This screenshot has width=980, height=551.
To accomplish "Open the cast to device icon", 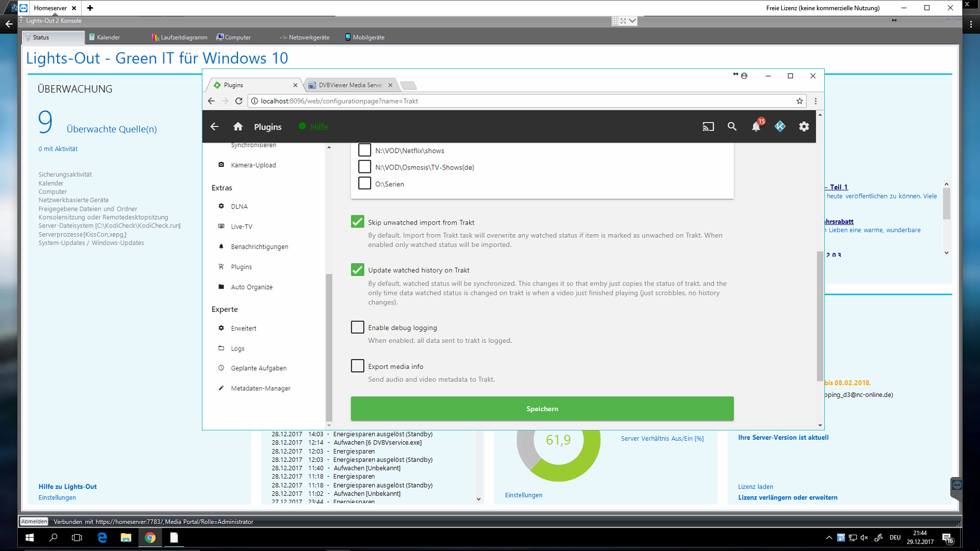I will point(708,127).
